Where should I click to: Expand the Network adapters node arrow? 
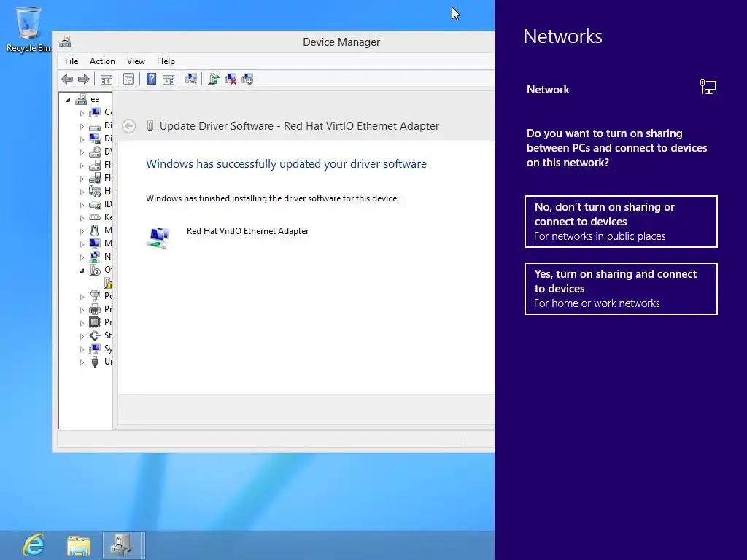point(82,257)
